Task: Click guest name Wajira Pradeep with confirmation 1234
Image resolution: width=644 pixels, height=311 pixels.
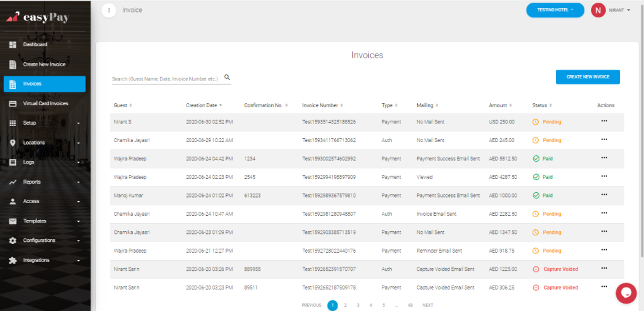Action: point(129,159)
